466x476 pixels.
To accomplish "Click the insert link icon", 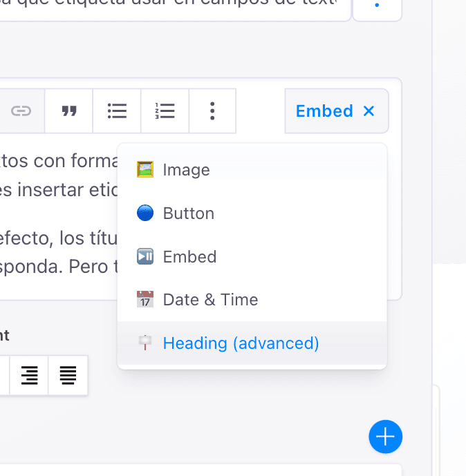I will pos(21,111).
